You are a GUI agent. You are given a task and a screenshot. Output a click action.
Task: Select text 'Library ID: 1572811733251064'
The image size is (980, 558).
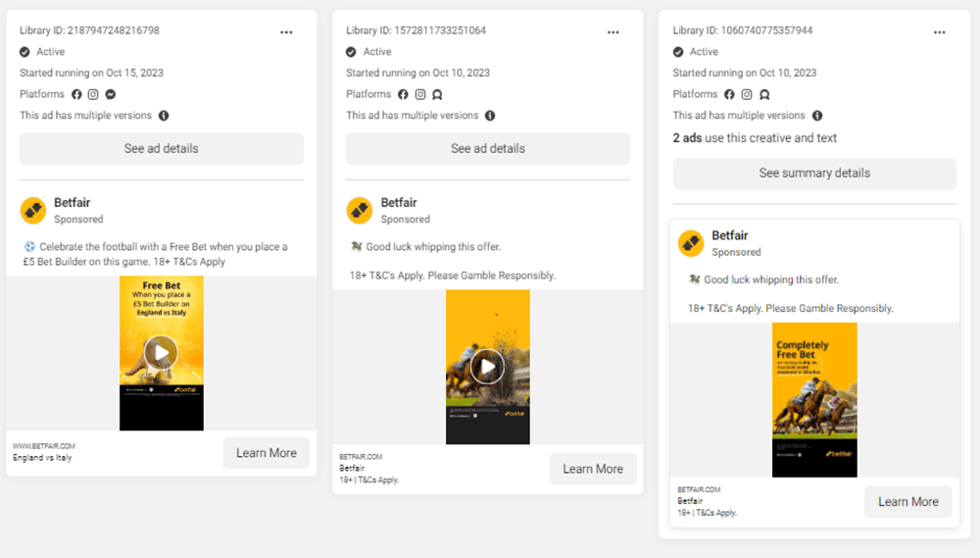coord(416,30)
